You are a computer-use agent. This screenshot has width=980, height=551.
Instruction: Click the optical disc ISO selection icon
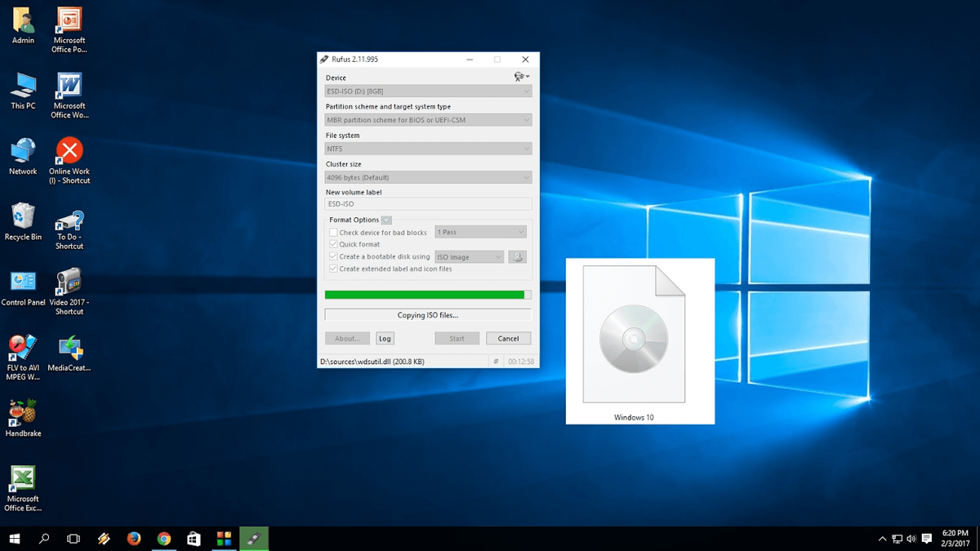pyautogui.click(x=518, y=256)
